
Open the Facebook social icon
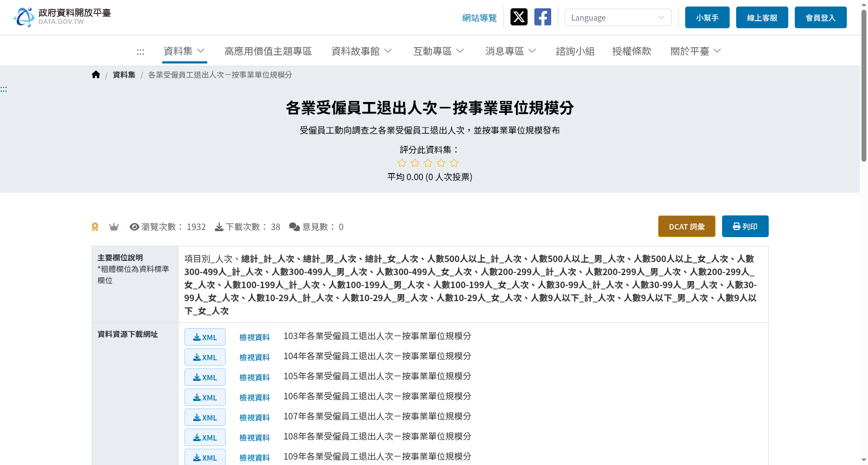(x=542, y=17)
